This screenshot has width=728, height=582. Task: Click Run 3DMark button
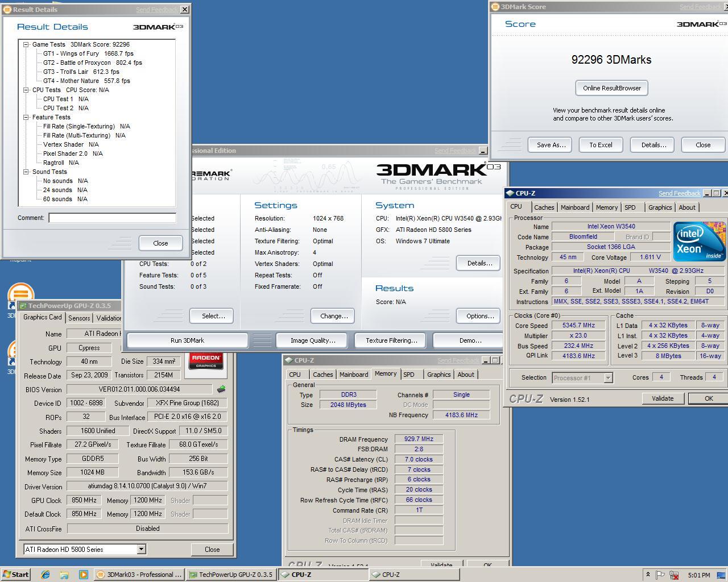tap(187, 340)
